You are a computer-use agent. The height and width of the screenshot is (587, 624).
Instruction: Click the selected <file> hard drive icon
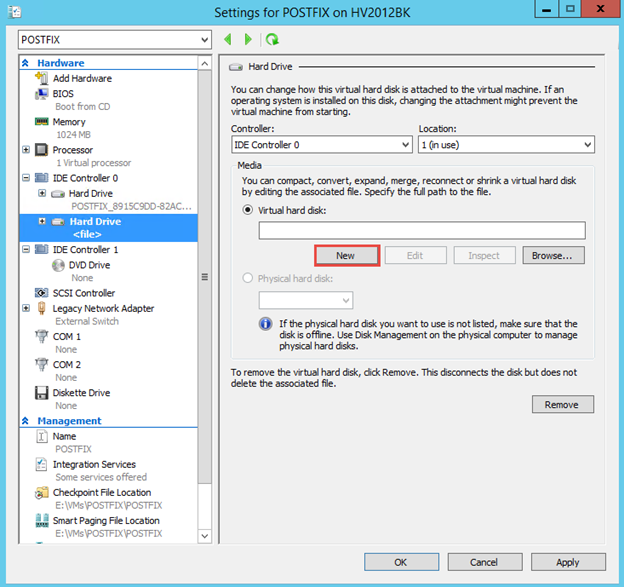coord(58,222)
